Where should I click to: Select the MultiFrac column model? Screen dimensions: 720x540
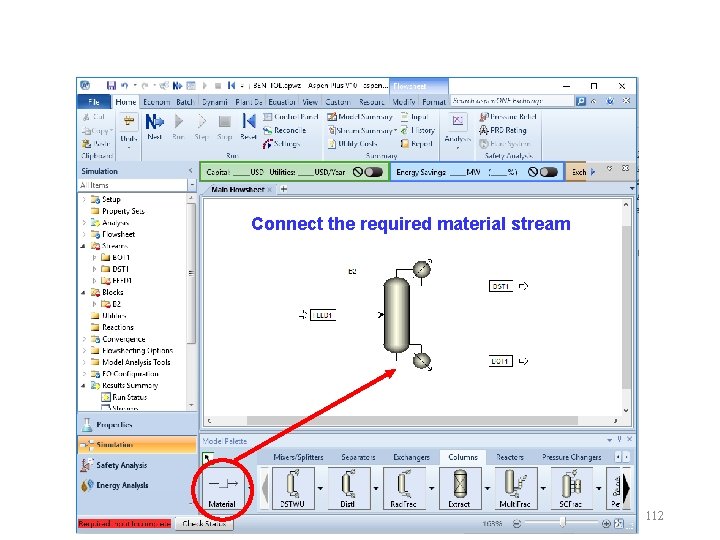pos(515,488)
